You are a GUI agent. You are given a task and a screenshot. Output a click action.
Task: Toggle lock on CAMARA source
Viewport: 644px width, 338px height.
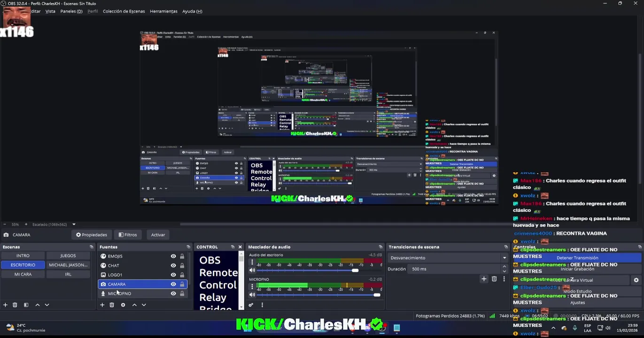(x=182, y=284)
